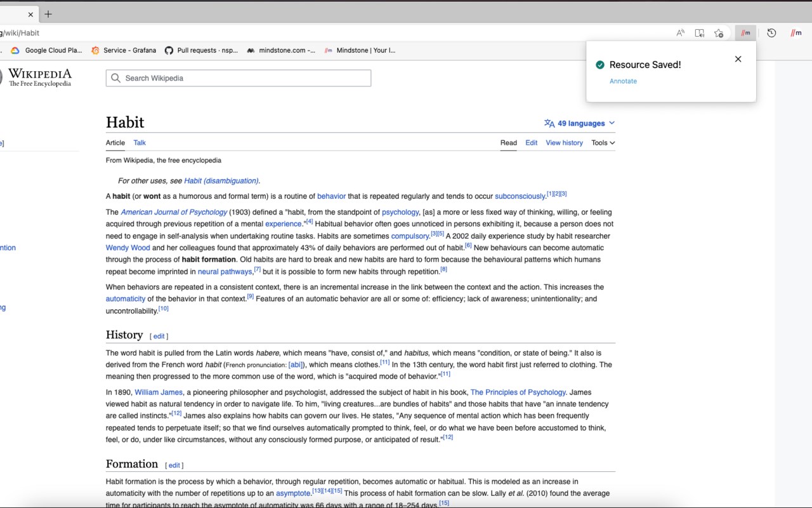Open the browser History clock icon
The height and width of the screenshot is (508, 812).
coord(771,33)
